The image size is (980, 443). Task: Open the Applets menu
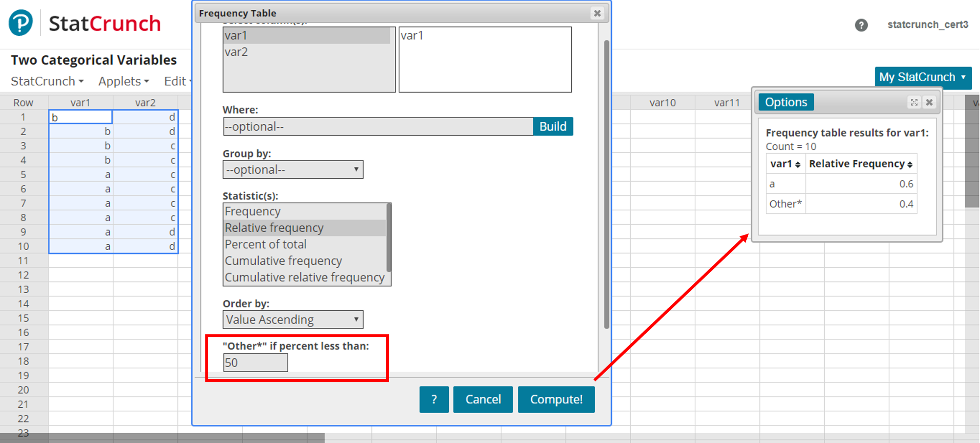(123, 81)
